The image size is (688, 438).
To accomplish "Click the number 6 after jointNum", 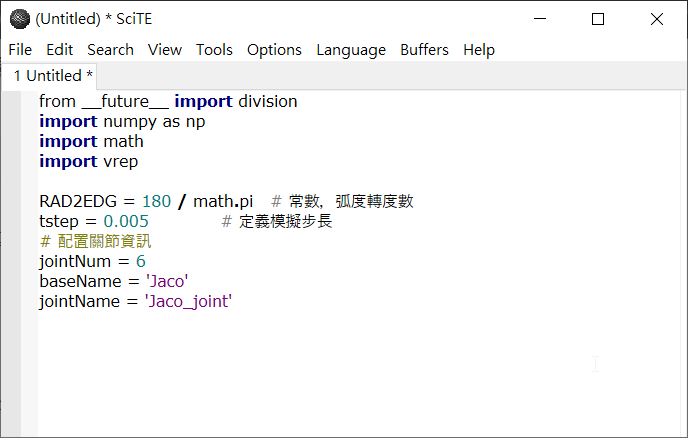I will [x=140, y=262].
